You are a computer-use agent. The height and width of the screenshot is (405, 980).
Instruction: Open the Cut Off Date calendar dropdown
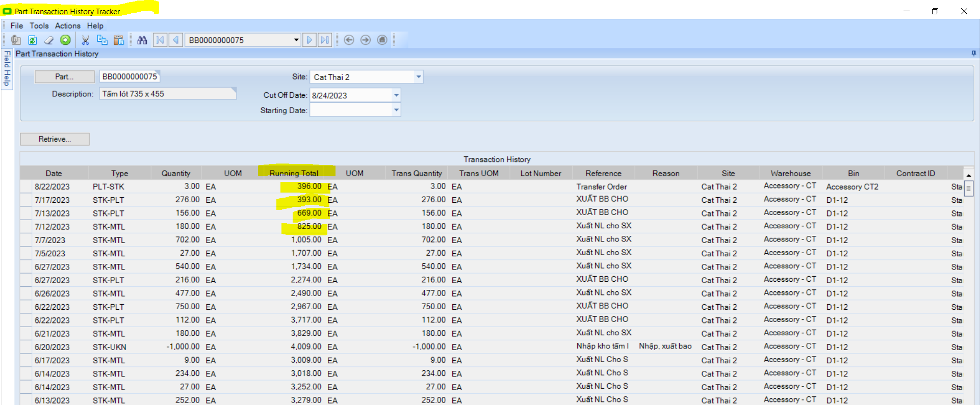tap(396, 95)
